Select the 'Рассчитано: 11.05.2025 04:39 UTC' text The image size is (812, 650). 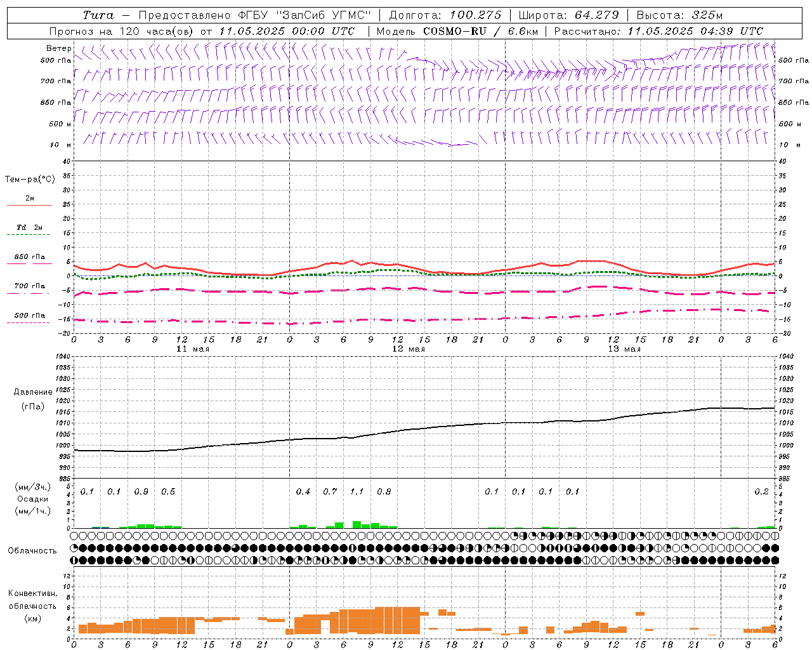658,31
